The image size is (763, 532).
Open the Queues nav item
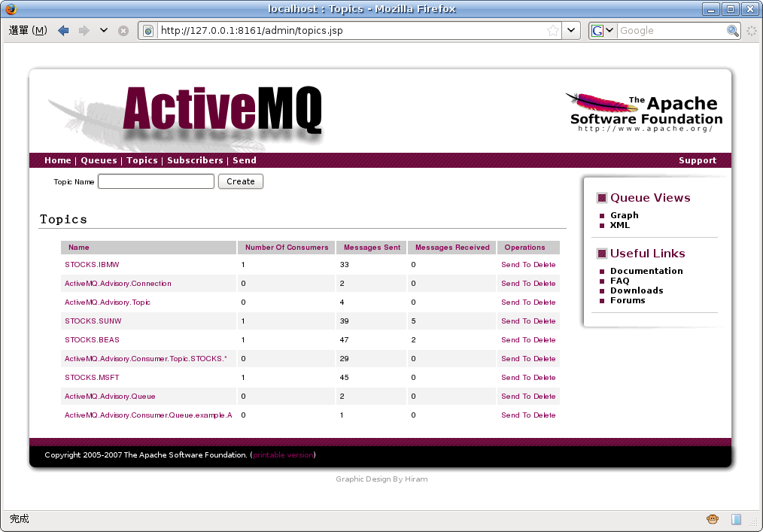point(99,160)
